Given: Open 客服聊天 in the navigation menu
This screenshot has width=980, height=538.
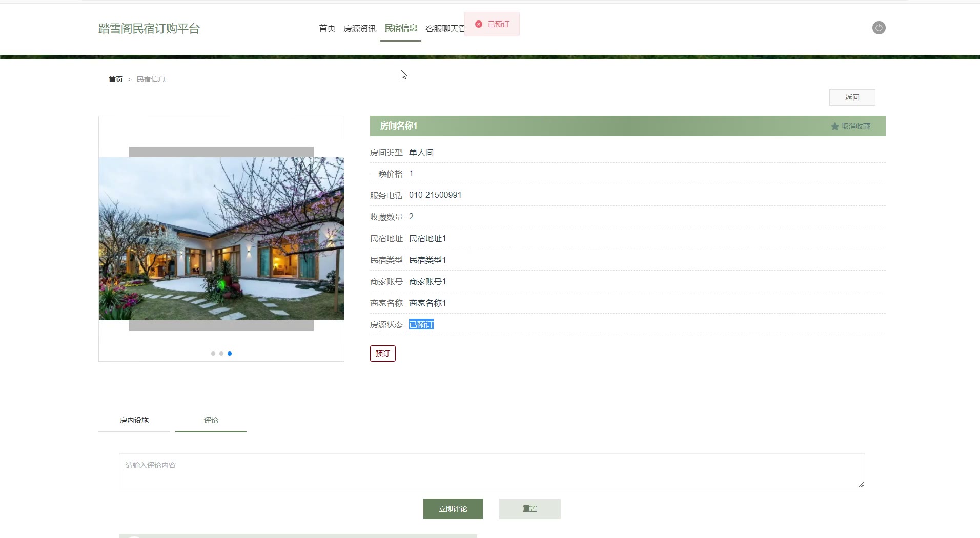Looking at the screenshot, I should click(x=445, y=28).
